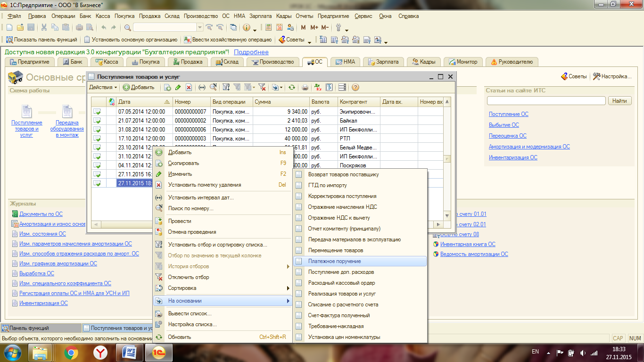Click the windows list icon in main toolbar

(x=233, y=27)
